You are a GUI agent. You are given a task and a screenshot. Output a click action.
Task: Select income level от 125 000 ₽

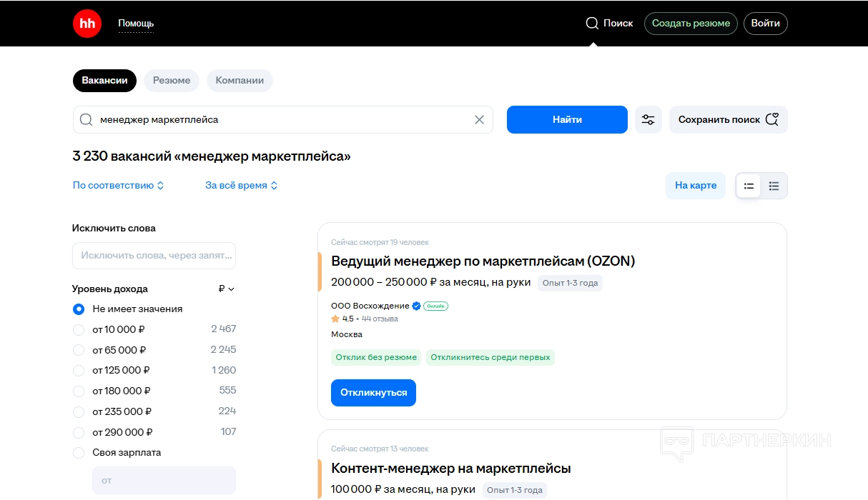point(79,371)
